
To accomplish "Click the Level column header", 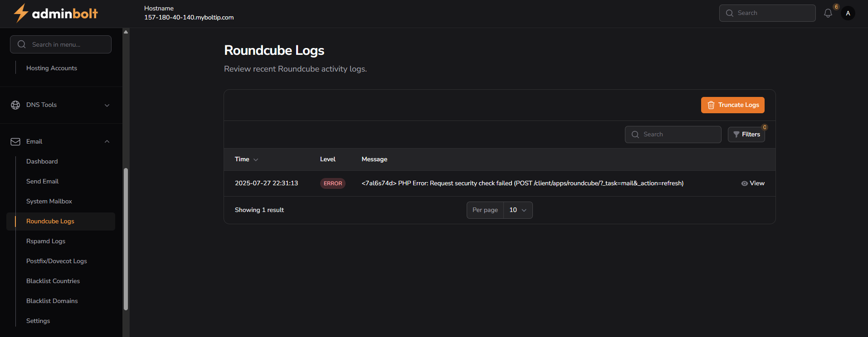I will (328, 159).
